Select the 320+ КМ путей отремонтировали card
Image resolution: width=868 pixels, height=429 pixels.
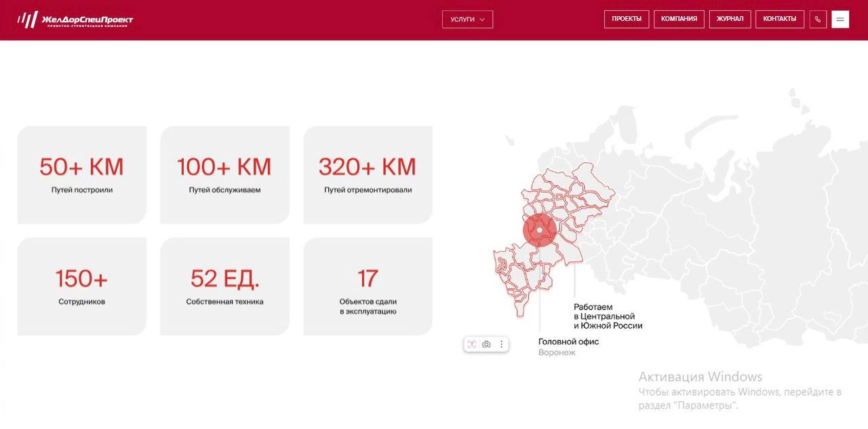pos(368,175)
